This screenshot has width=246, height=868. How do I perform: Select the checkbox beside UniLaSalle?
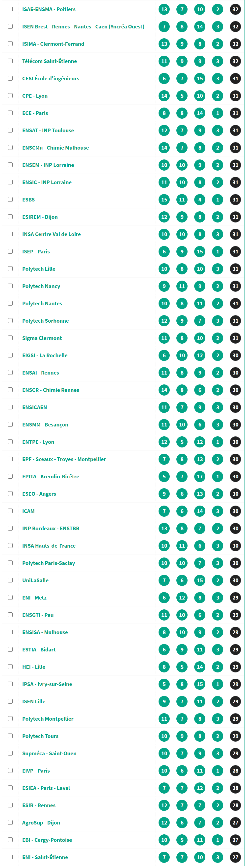tap(10, 580)
